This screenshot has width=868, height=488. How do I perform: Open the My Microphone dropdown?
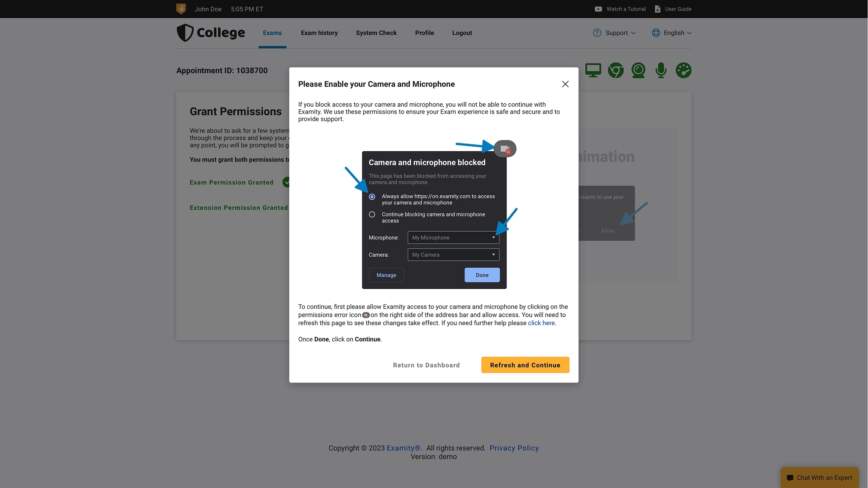click(x=453, y=238)
